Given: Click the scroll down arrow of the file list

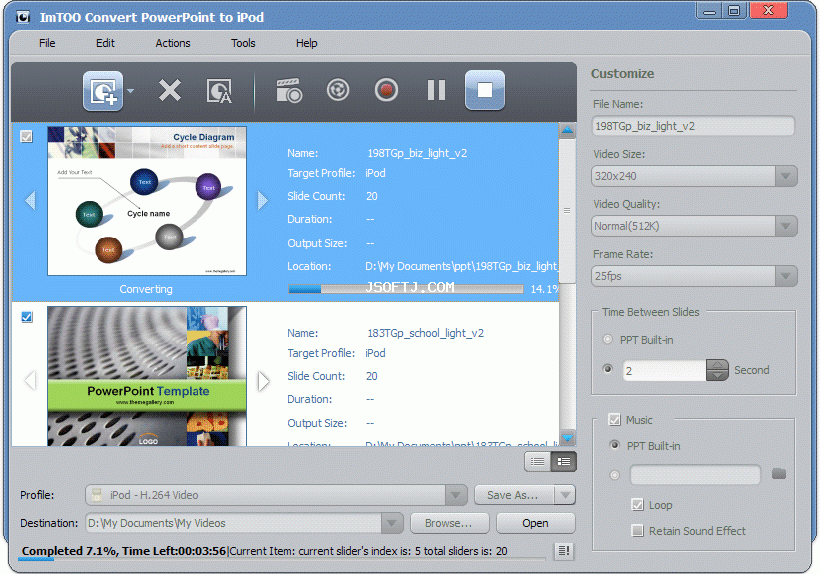Looking at the screenshot, I should [567, 438].
